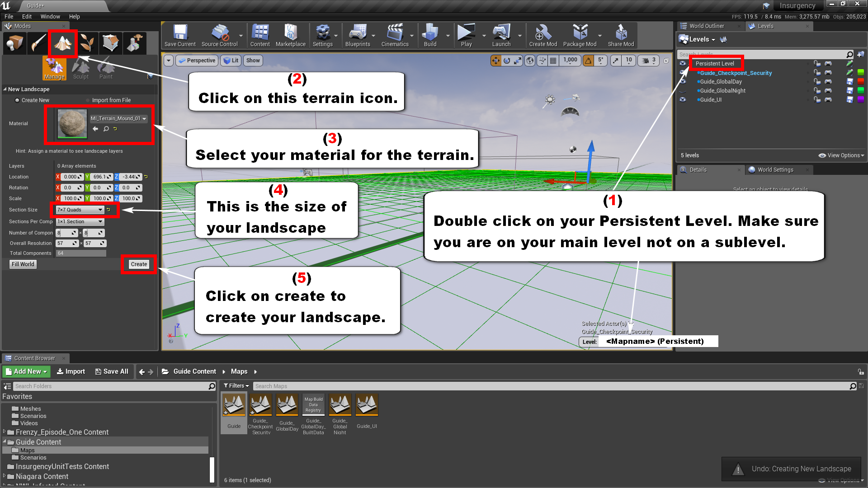Select rotate gizmo mode in viewport
This screenshot has width=868, height=488.
click(x=507, y=61)
